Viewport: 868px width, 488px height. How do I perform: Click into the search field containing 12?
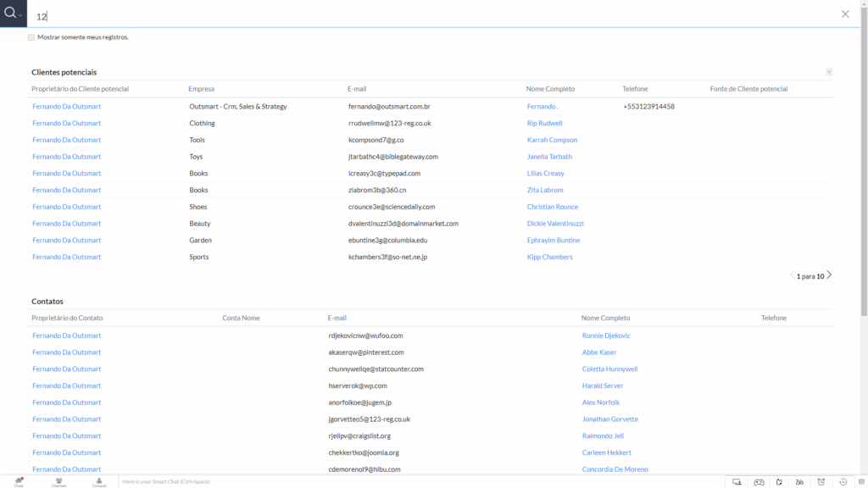pos(431,16)
